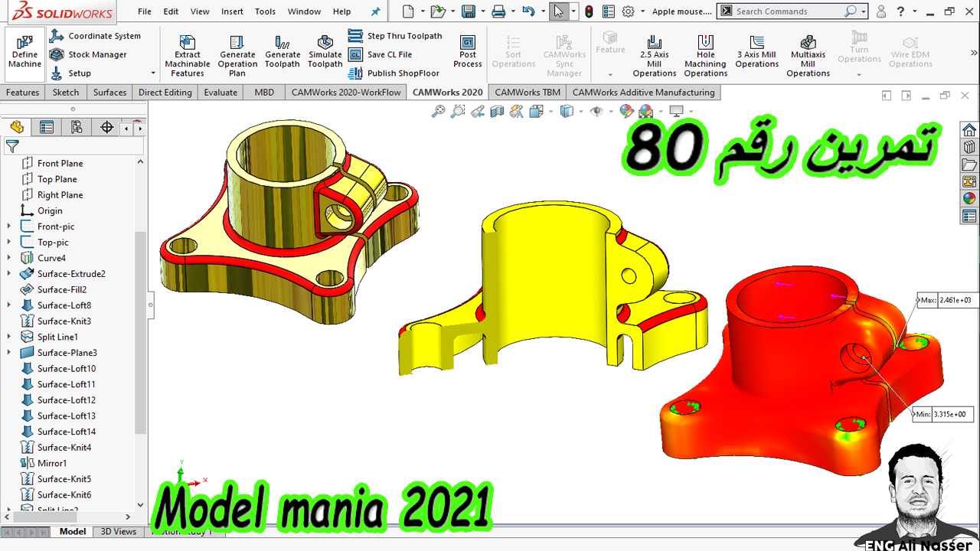The width and height of the screenshot is (980, 551).
Task: Open the Options dropdown arrow
Action: (642, 11)
